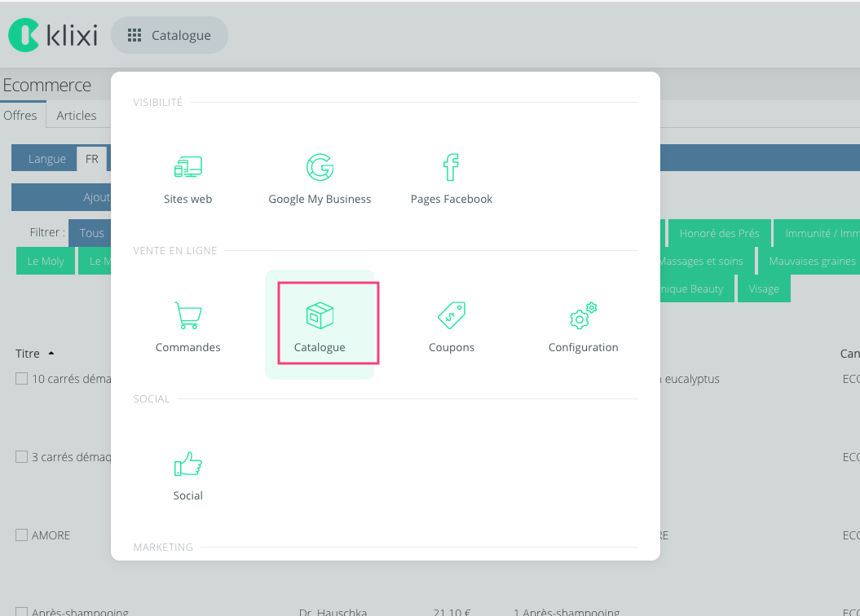
Task: Switch to the Offres tab
Action: point(20,116)
